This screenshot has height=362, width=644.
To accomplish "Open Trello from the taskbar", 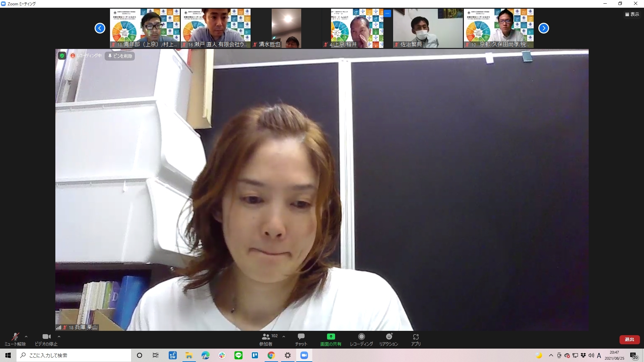I will [255, 355].
